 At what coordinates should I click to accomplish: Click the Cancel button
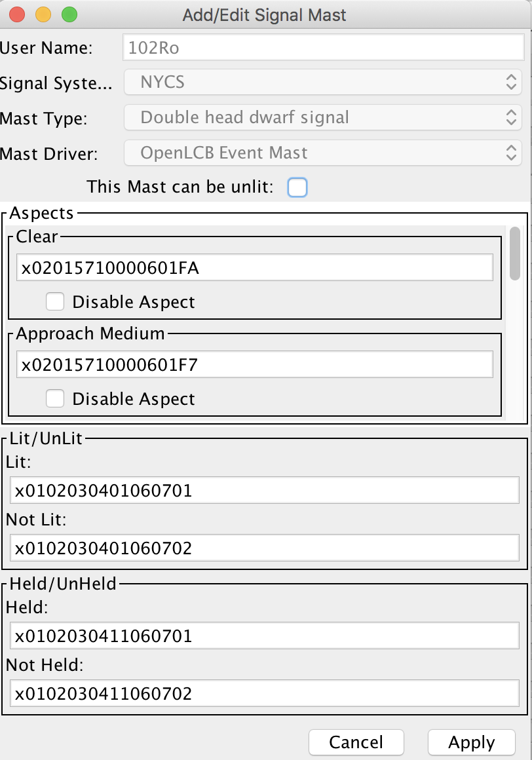(x=356, y=742)
